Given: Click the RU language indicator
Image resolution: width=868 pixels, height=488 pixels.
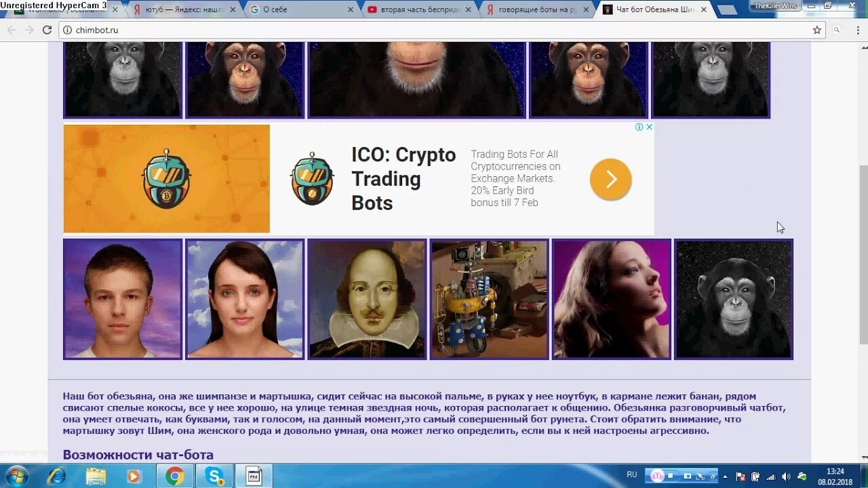Looking at the screenshot, I should [632, 474].
